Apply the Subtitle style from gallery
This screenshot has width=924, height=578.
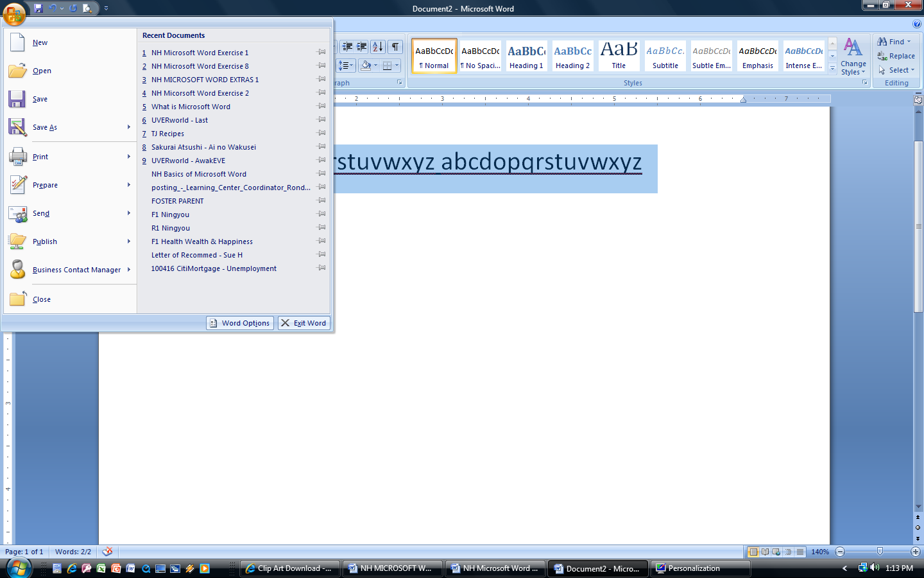(665, 55)
